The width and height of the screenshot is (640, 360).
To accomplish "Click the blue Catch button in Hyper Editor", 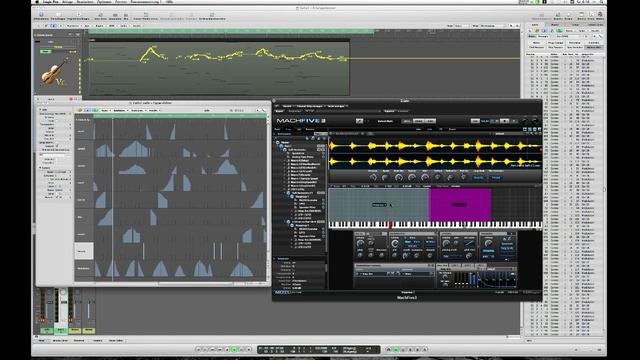I will click(x=87, y=110).
